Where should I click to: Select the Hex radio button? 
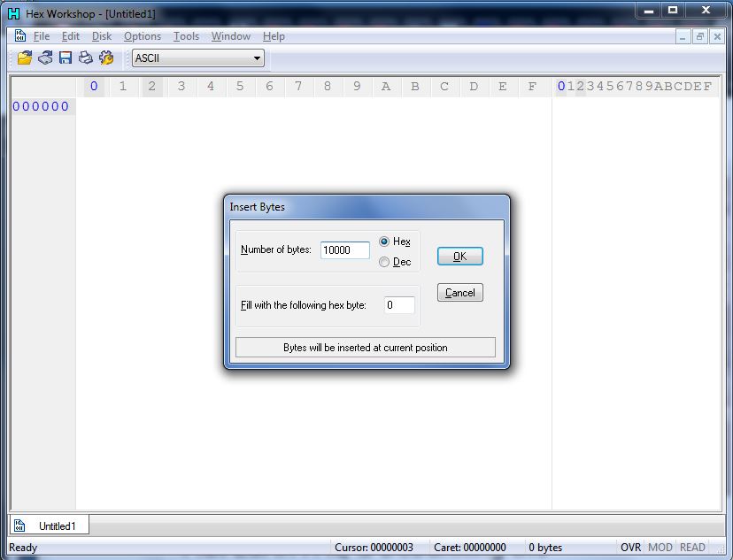(x=384, y=242)
